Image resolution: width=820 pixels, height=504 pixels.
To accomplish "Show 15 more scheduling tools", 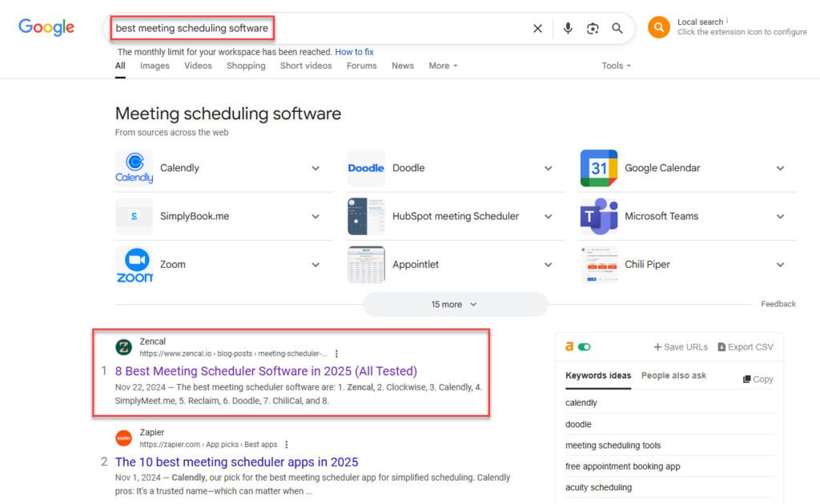I will (x=455, y=305).
